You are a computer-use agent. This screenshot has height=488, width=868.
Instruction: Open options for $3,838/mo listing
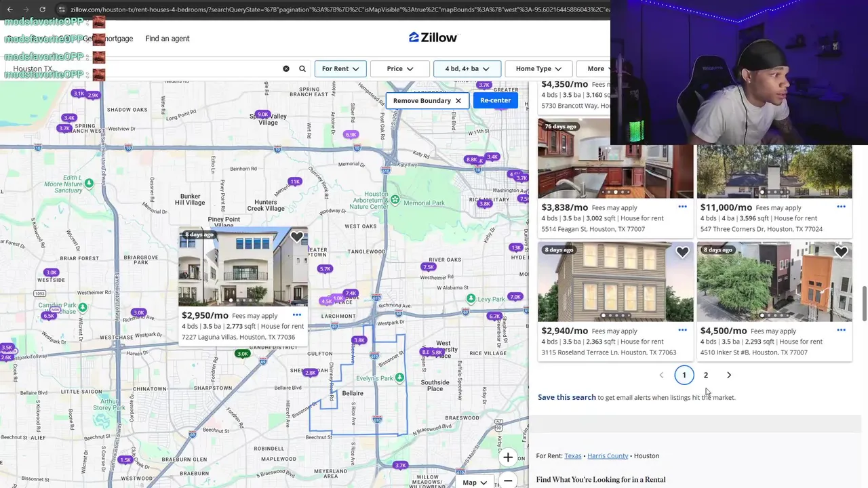point(682,207)
